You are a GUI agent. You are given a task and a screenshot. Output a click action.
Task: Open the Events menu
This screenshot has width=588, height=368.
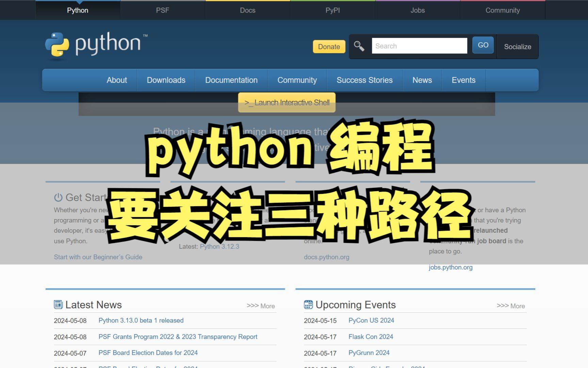click(x=463, y=80)
